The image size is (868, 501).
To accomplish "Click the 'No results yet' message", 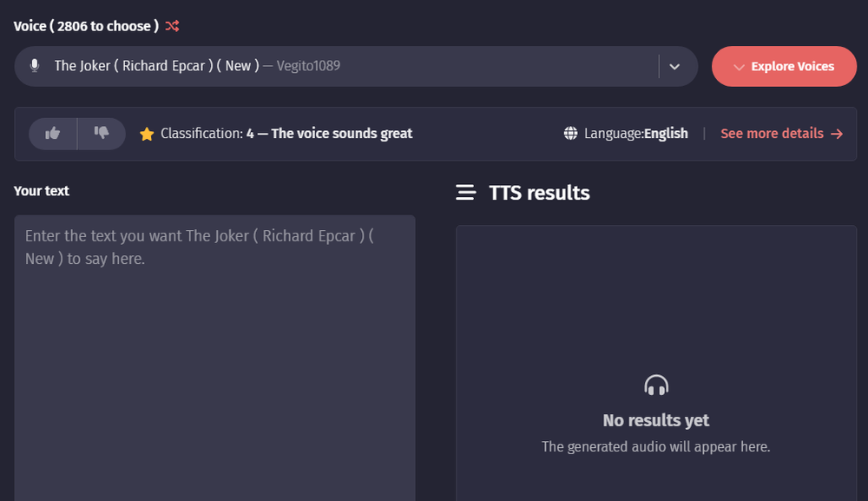I will click(x=656, y=420).
